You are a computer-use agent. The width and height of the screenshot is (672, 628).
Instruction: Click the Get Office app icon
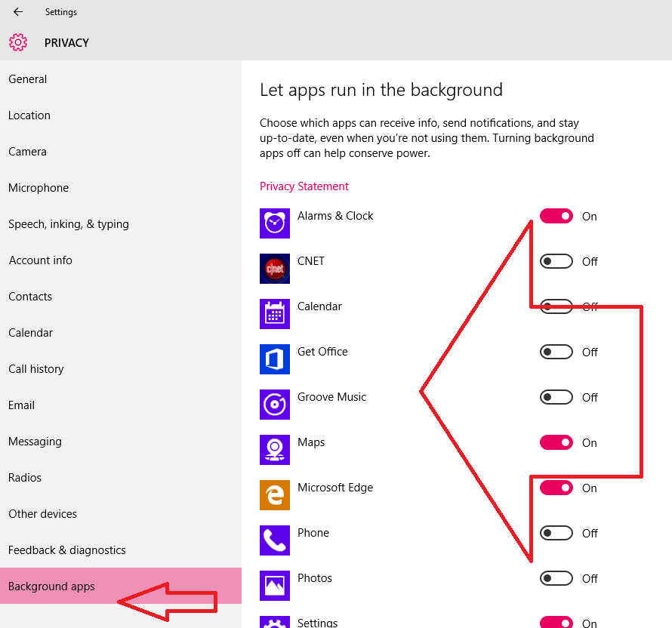[x=274, y=359]
